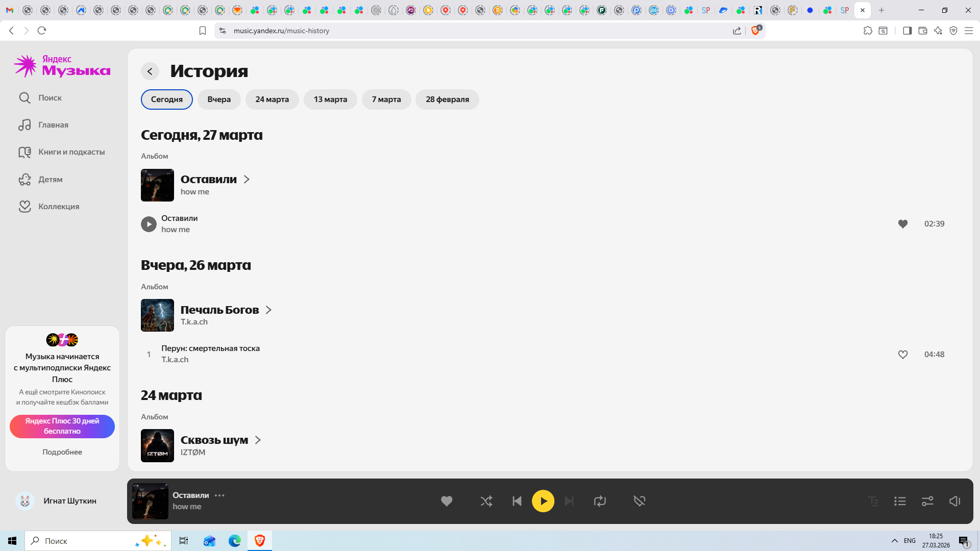Toggle repeat mode in player bar

[x=600, y=501]
